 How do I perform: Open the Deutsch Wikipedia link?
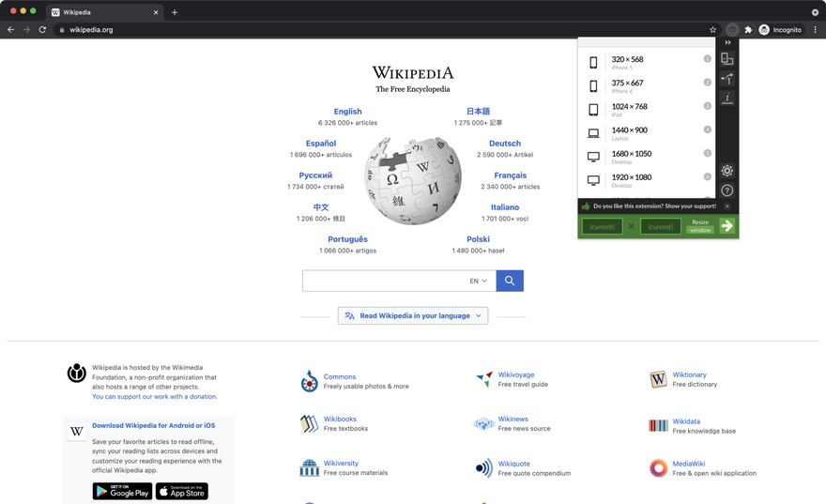pyautogui.click(x=505, y=144)
